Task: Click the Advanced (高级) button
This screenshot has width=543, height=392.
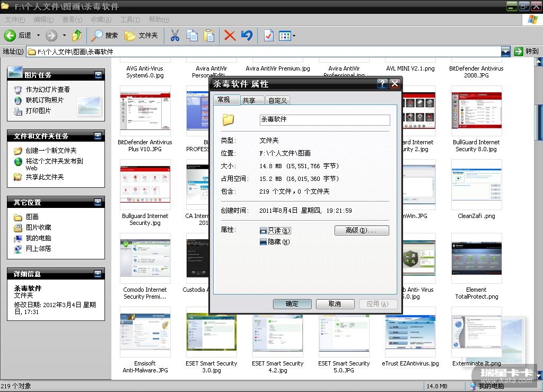Action: pos(362,230)
